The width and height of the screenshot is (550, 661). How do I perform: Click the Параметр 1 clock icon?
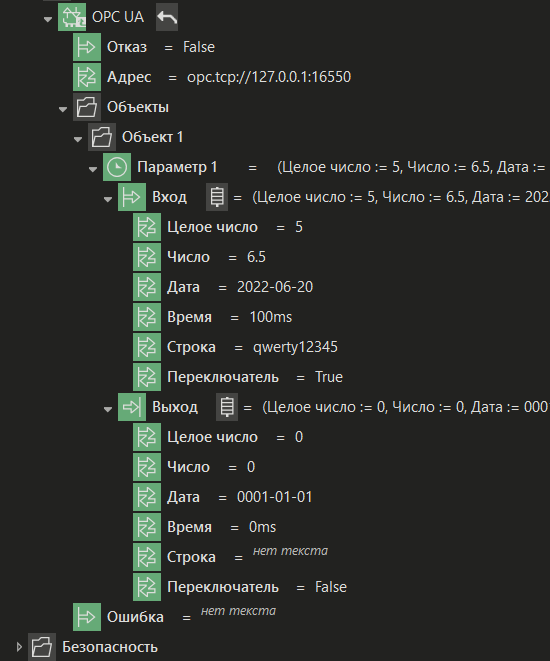(x=117, y=167)
